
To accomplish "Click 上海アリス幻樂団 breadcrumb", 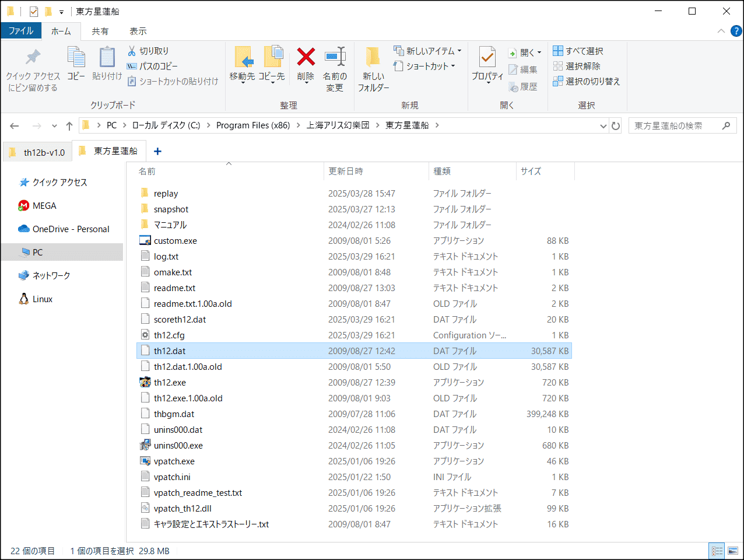I will pos(338,125).
